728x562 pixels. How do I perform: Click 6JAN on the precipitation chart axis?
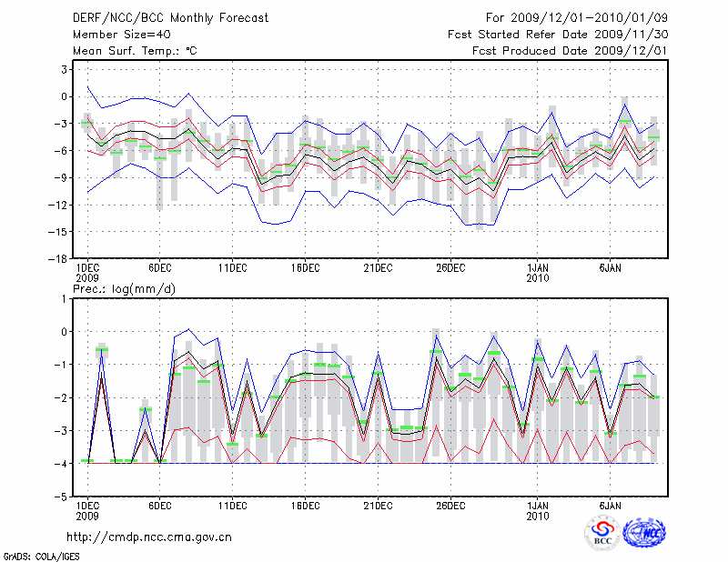610,505
